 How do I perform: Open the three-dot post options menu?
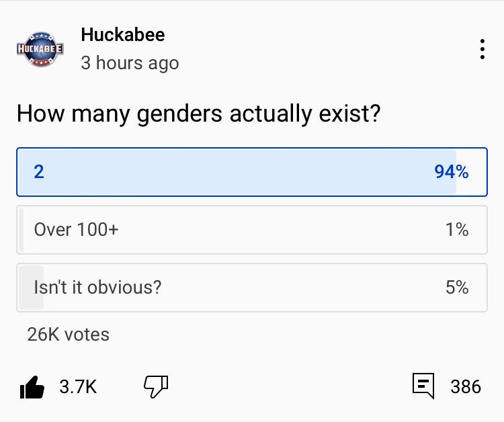point(482,50)
